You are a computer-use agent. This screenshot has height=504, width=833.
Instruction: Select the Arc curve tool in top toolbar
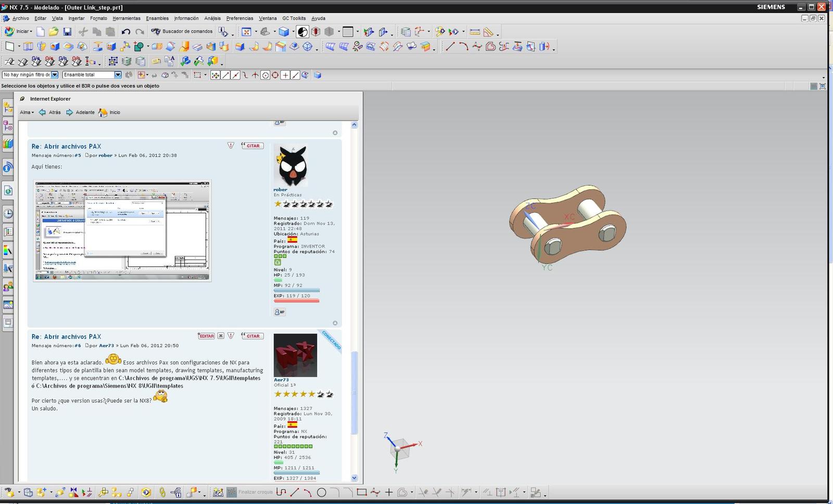tap(463, 47)
